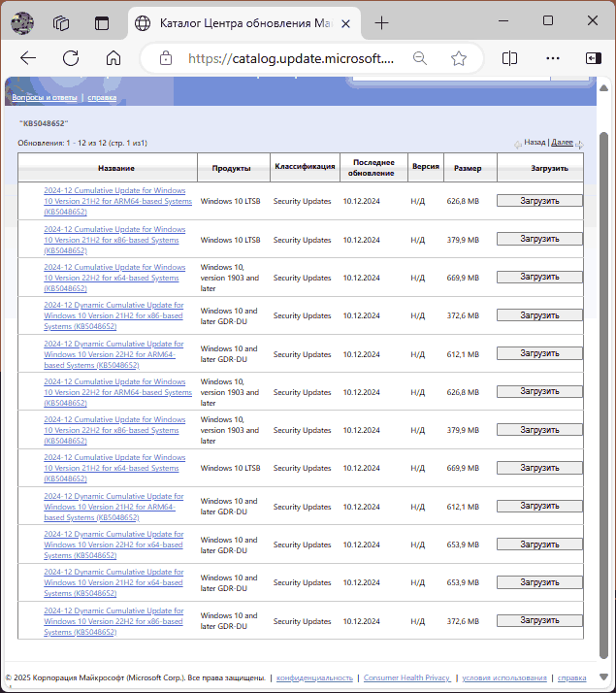Screen dimensions: 616x693
Task: Open a new tab with plus icon
Action: pyautogui.click(x=381, y=23)
